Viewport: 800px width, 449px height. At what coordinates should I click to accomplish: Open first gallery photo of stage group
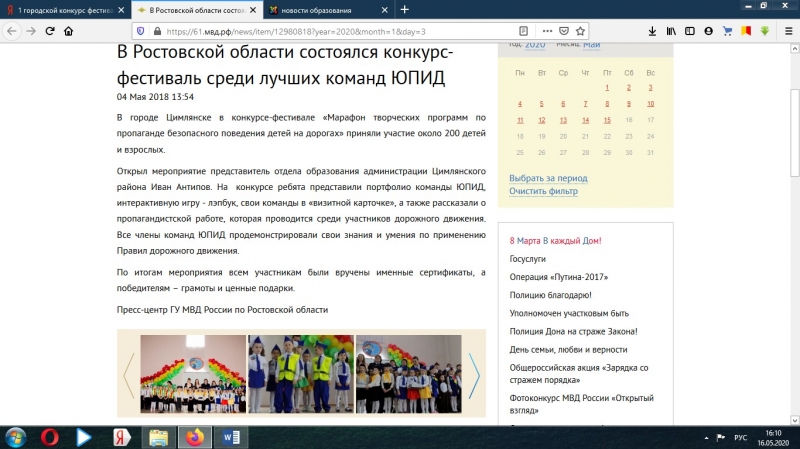(x=193, y=374)
